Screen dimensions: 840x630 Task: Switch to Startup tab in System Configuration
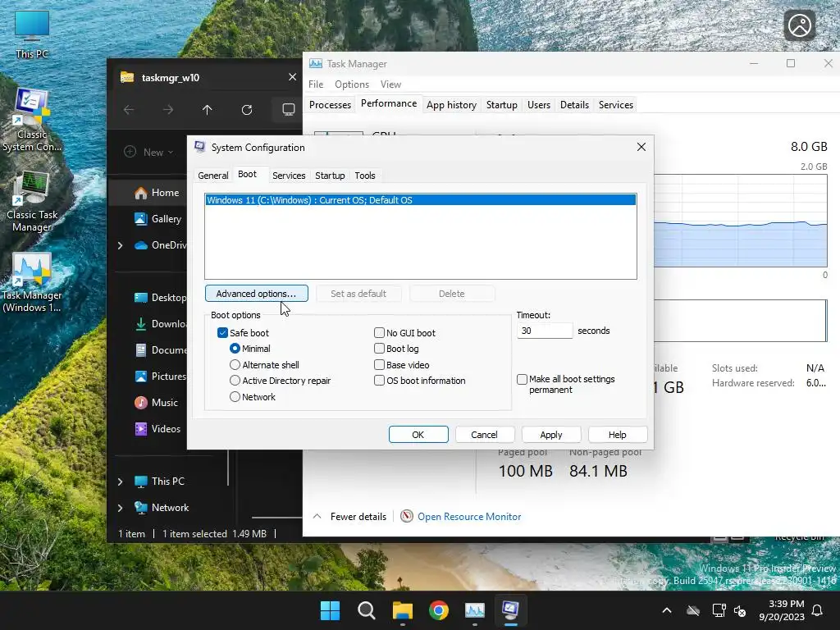(330, 176)
